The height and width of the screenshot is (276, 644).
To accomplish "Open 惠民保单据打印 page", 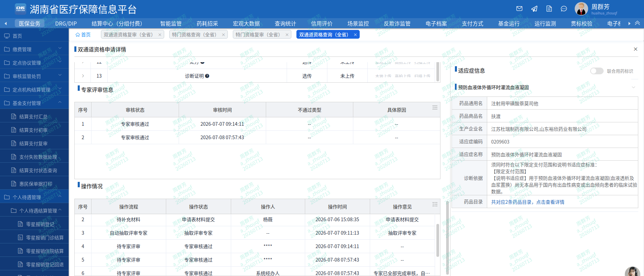I will tap(34, 184).
